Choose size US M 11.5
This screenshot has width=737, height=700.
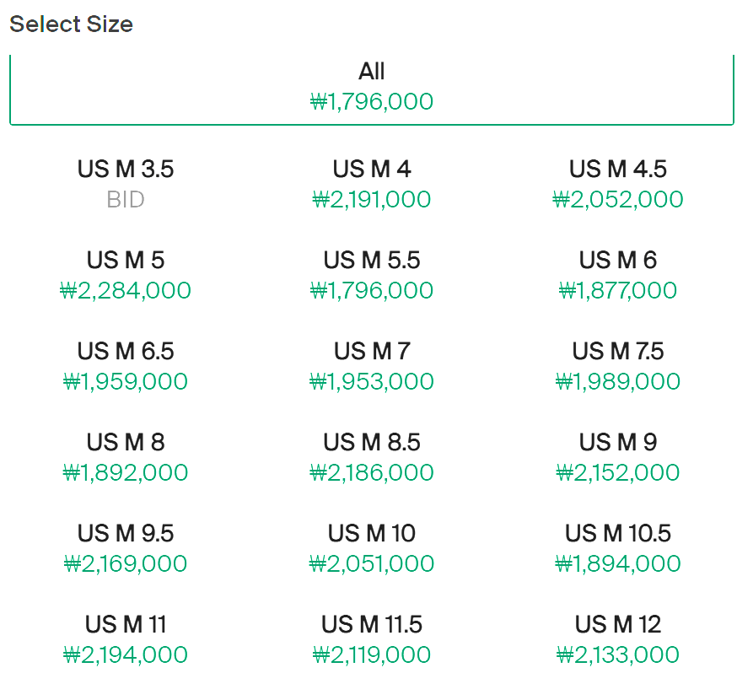(371, 639)
